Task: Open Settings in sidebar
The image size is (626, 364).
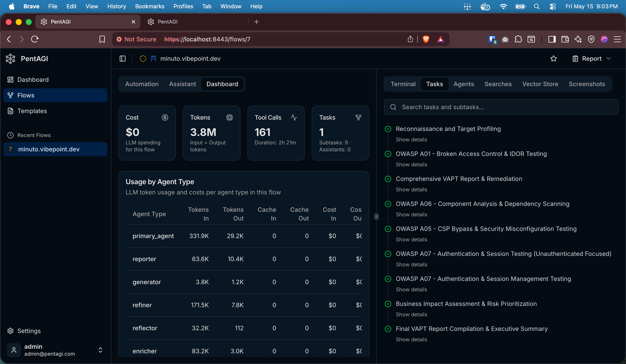Action: (x=55, y=331)
